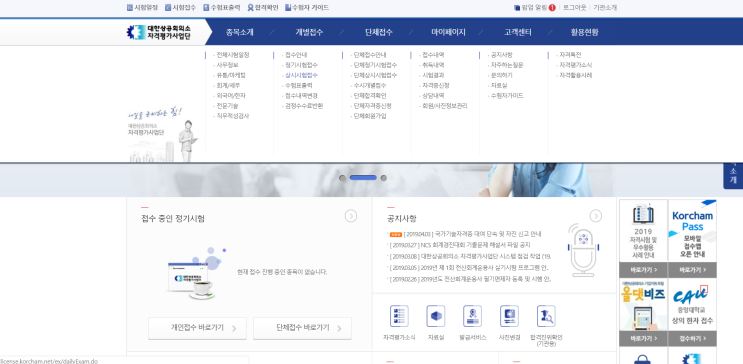743x364 pixels.
Task: Click the 기관소개 link
Action: point(605,8)
